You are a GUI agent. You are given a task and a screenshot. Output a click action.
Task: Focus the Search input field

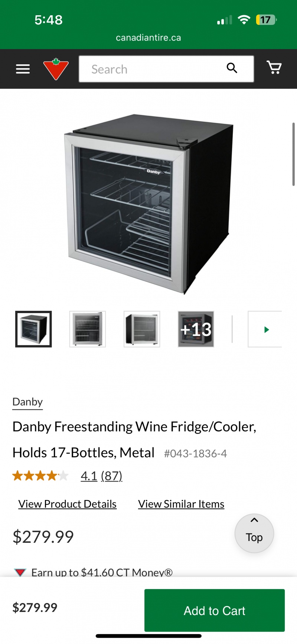click(x=166, y=69)
